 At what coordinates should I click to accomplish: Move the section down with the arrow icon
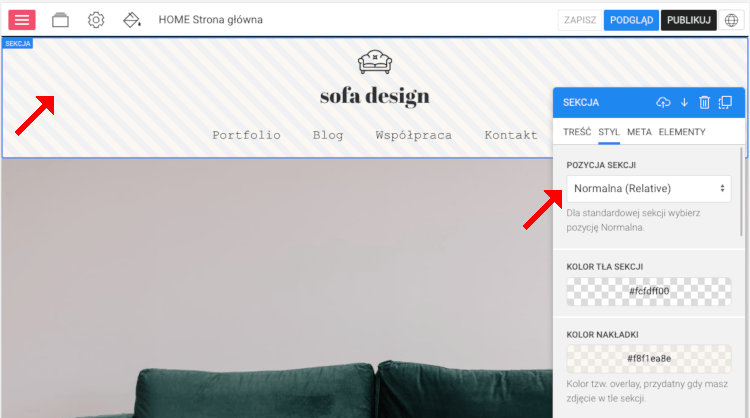684,102
